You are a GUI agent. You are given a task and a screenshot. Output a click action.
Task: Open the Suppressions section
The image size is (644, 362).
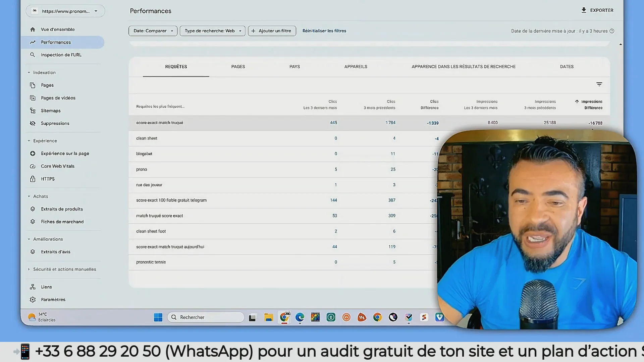[x=55, y=123]
